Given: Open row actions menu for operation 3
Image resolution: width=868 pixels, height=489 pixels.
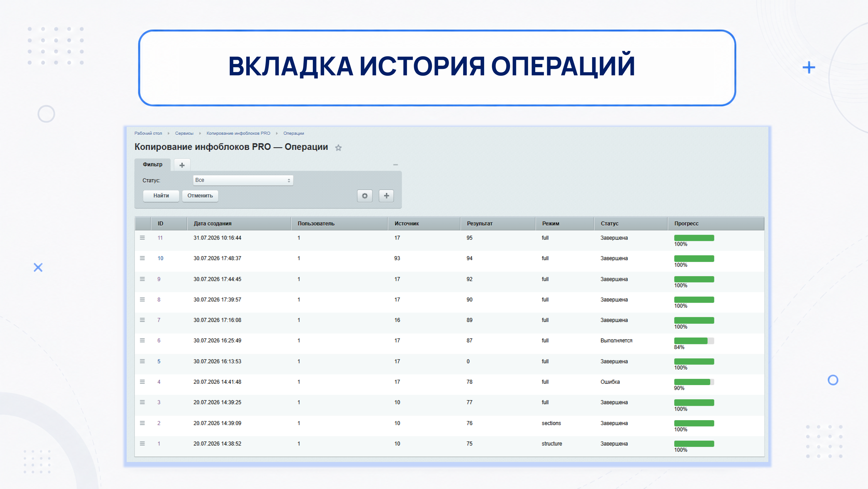Looking at the screenshot, I should pos(142,402).
